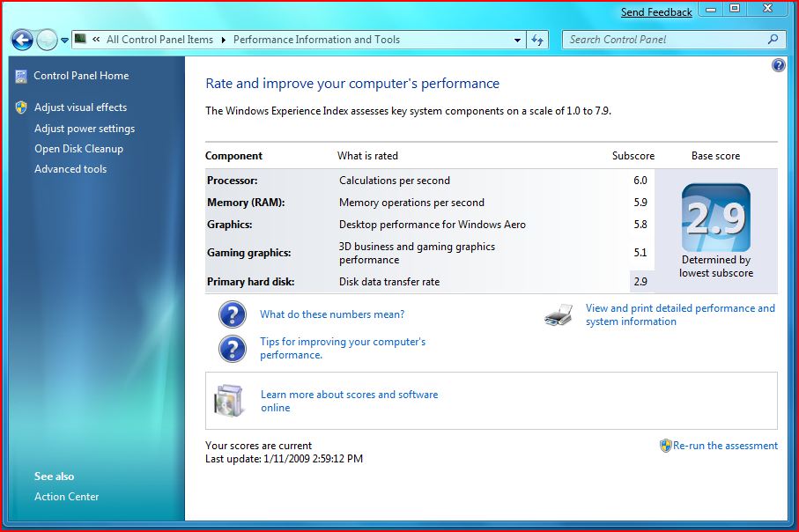Open Learn more about scores and software online

(x=349, y=401)
